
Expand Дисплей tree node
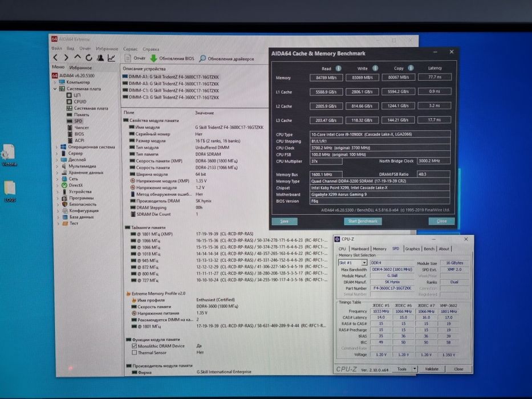(x=57, y=160)
